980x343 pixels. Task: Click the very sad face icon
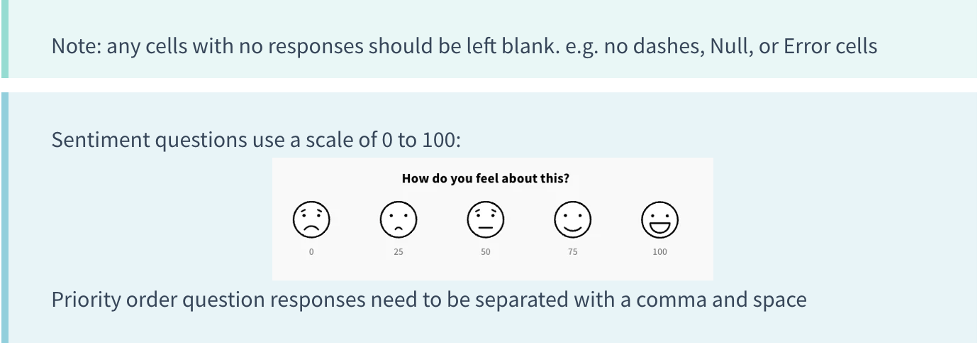coord(311,219)
